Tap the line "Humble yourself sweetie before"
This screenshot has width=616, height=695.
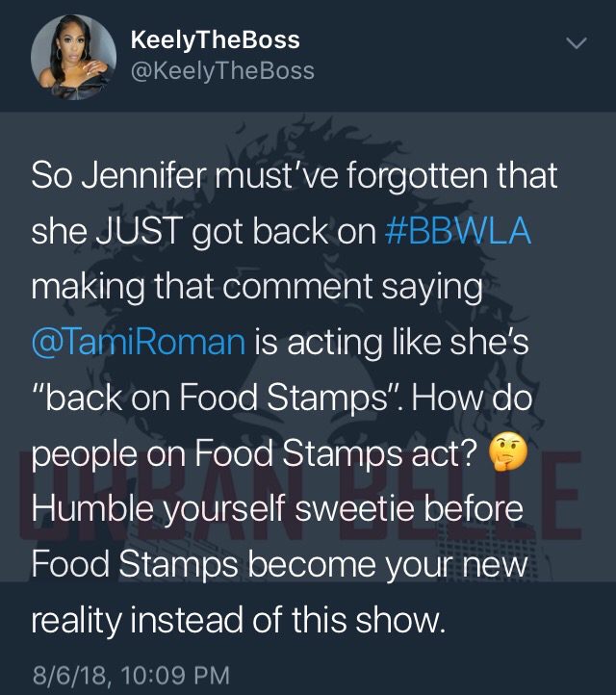pyautogui.click(x=277, y=509)
